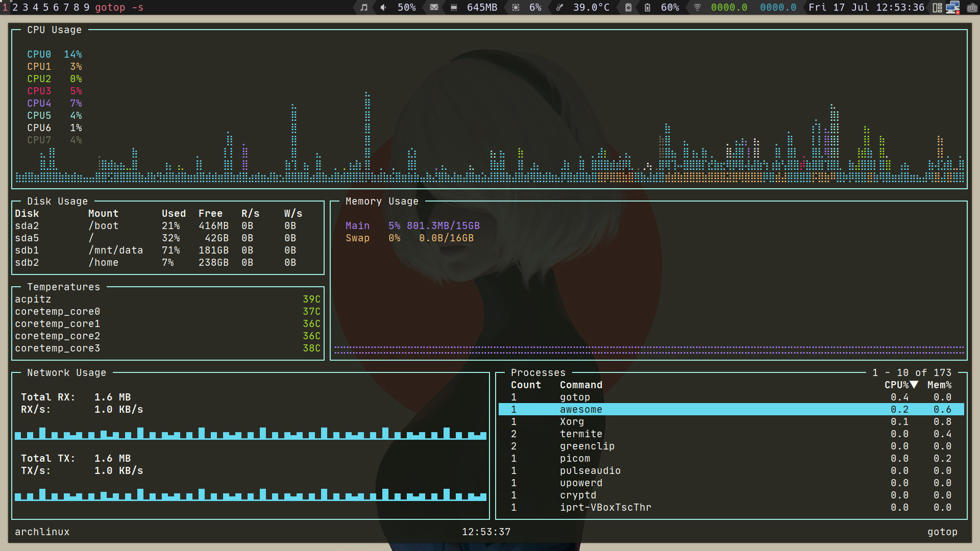Click the memory chip icon beside 645MB

[454, 7]
